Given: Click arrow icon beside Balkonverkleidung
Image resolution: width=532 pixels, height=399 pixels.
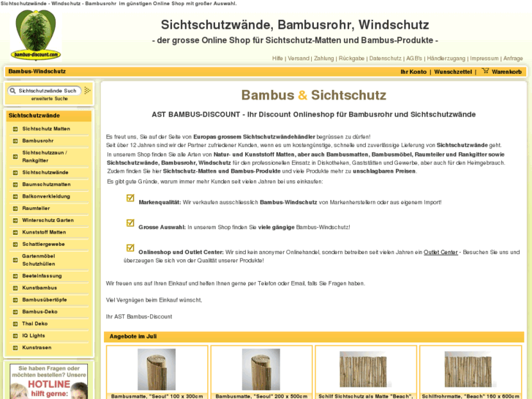Looking at the screenshot, I should point(15,197).
